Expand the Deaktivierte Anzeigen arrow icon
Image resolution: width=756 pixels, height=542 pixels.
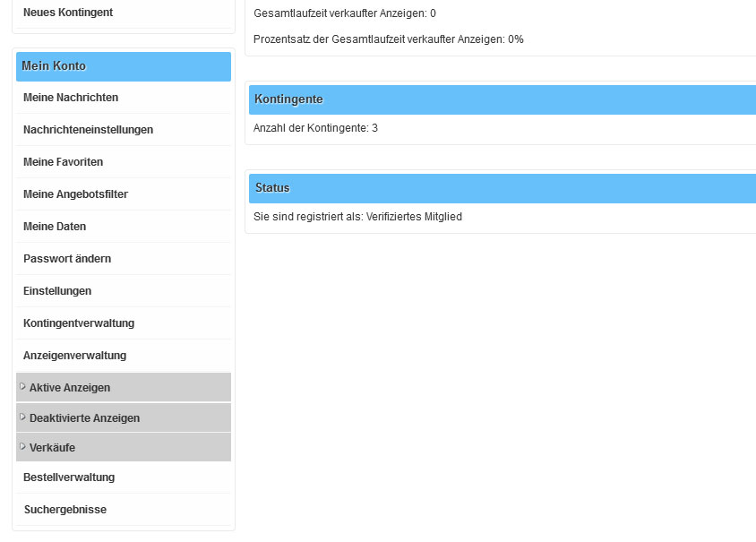click(22, 417)
